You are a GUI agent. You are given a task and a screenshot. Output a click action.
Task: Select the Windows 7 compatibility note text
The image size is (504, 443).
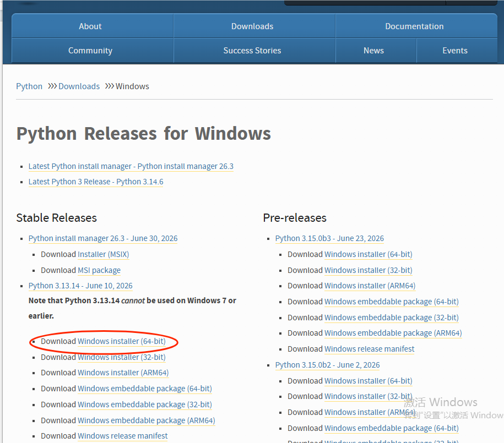132,308
